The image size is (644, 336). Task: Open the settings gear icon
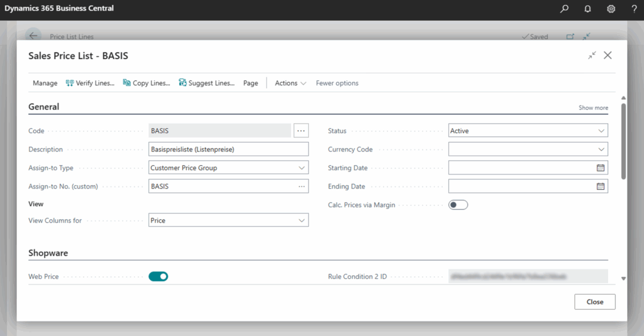tap(611, 9)
